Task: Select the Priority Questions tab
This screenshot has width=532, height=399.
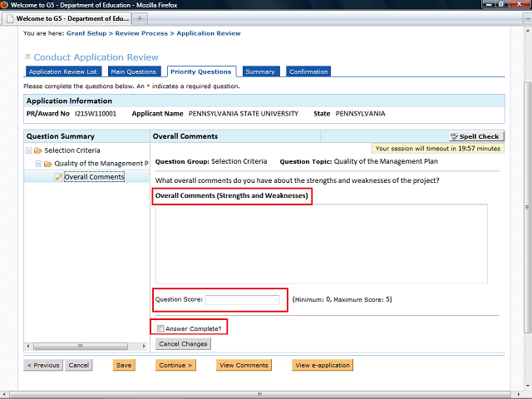Action: tap(201, 71)
